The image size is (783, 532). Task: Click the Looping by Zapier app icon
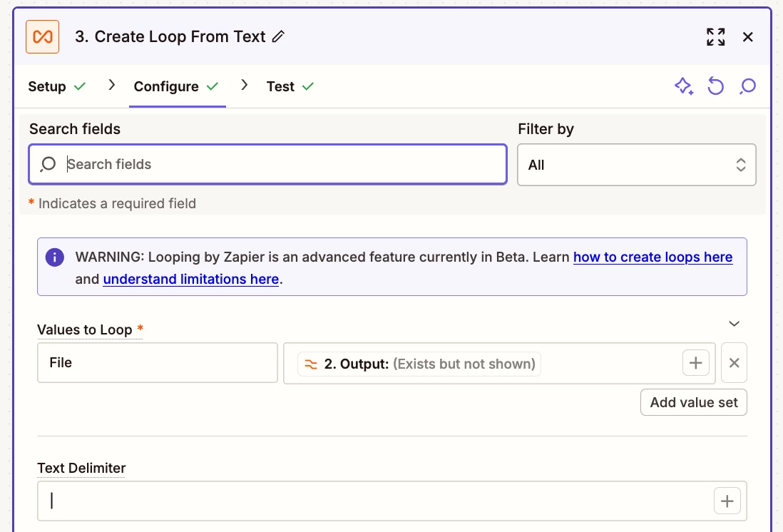pyautogui.click(x=43, y=36)
